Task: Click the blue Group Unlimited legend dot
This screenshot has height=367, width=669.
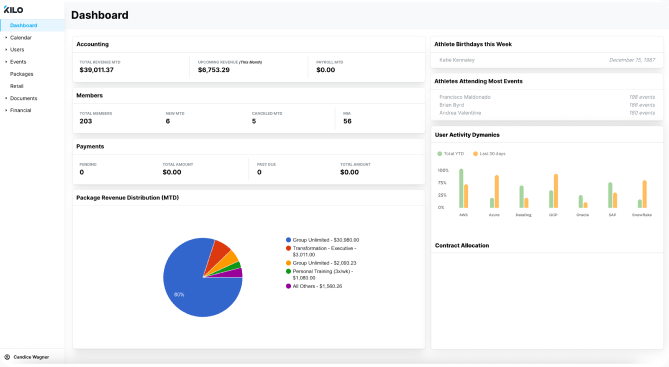Action: (288, 240)
